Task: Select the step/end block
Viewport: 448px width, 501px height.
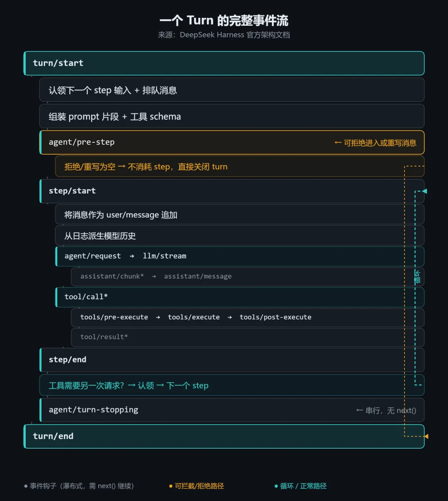Action: [x=232, y=360]
